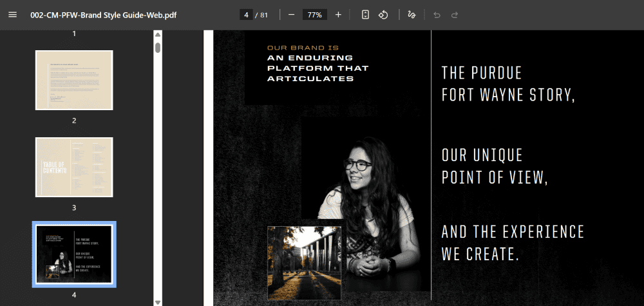Click the heading OUR BRAND IS
The image size is (644, 306).
click(x=303, y=48)
